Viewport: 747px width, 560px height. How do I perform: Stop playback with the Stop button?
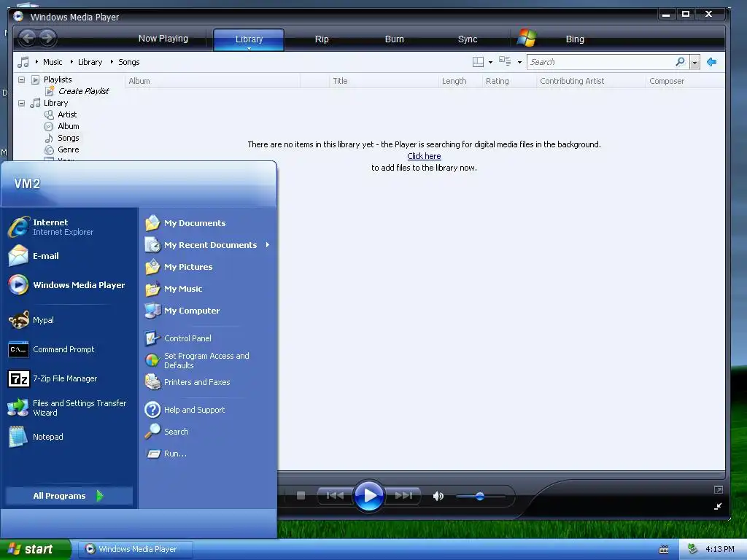pos(301,496)
